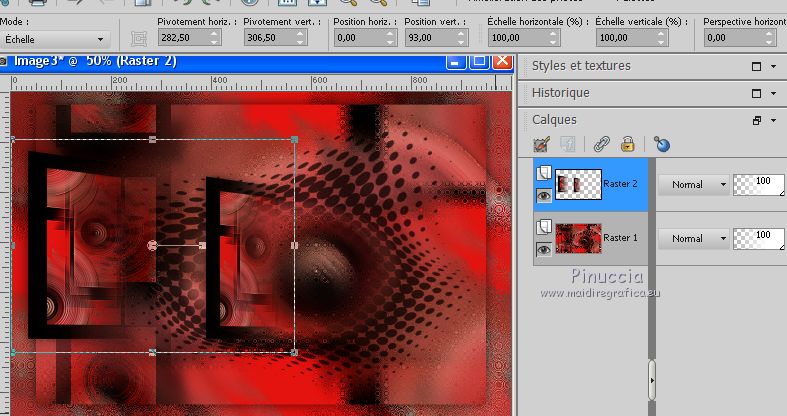The image size is (787, 416).
Task: Open the new layer tool in Calques
Action: tap(541, 145)
